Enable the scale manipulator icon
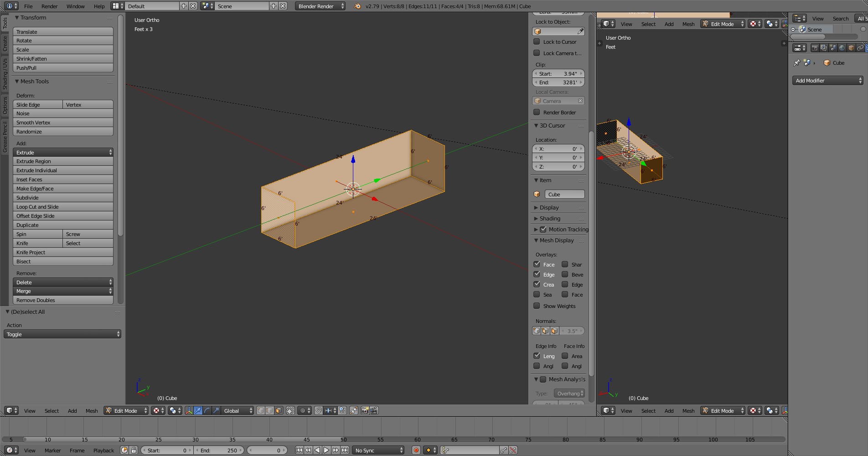 tap(216, 410)
